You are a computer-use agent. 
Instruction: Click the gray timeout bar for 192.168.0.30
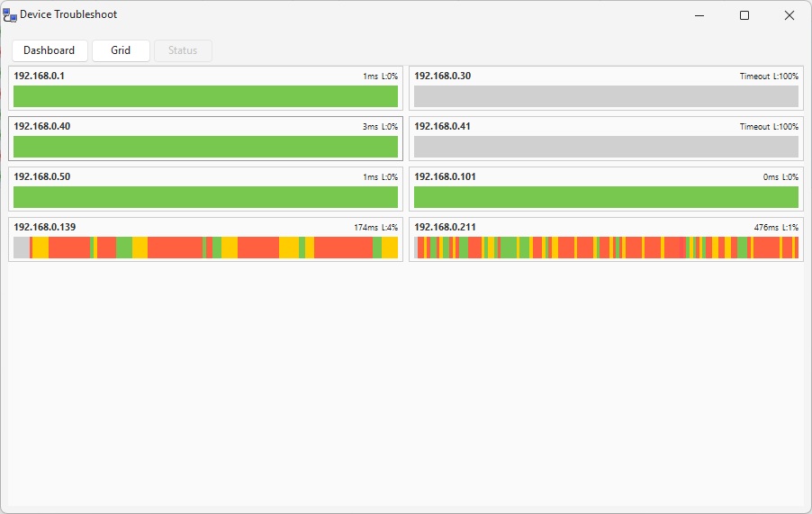tap(606, 96)
